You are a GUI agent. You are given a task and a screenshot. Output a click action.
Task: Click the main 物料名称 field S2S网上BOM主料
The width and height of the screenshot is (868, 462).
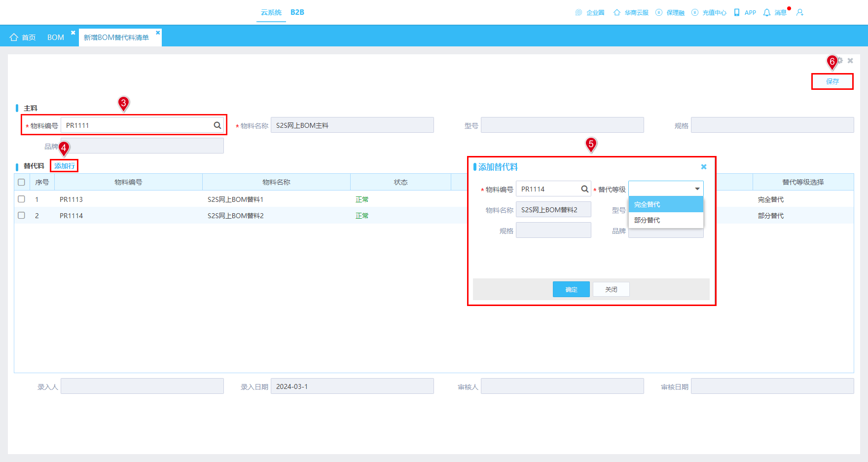point(352,125)
